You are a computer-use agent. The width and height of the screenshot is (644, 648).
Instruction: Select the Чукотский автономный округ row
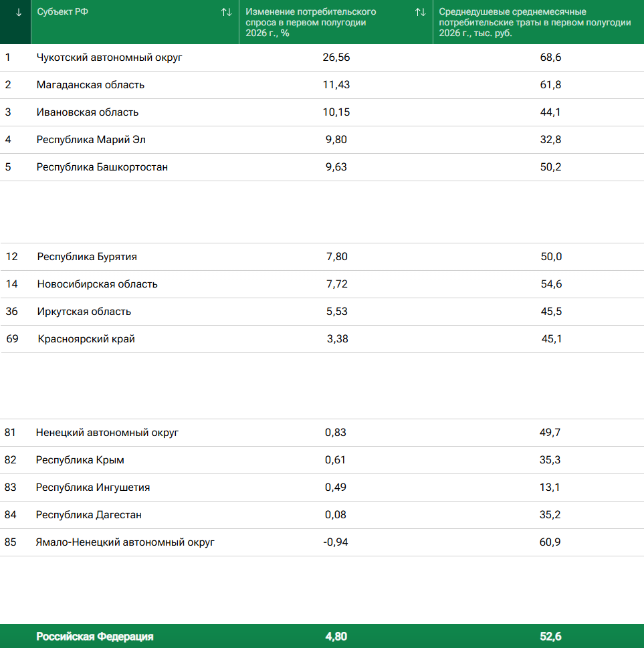pos(322,58)
